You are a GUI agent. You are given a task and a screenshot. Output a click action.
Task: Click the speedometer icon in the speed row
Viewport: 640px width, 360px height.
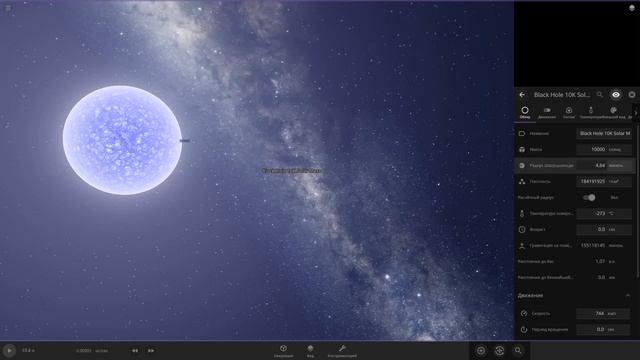click(524, 313)
